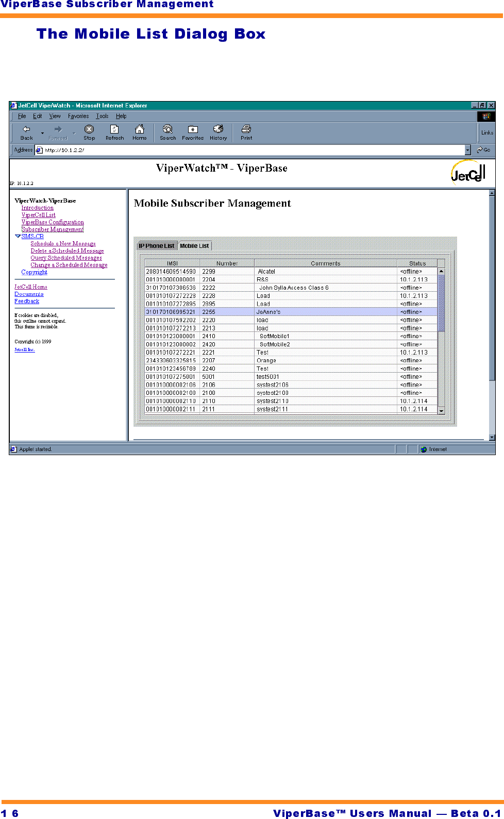Click Internet zone status bar icon
The image size is (504, 819).
point(424,449)
